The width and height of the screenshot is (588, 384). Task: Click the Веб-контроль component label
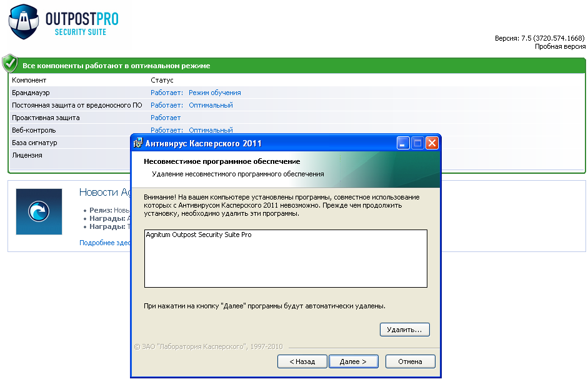[34, 130]
